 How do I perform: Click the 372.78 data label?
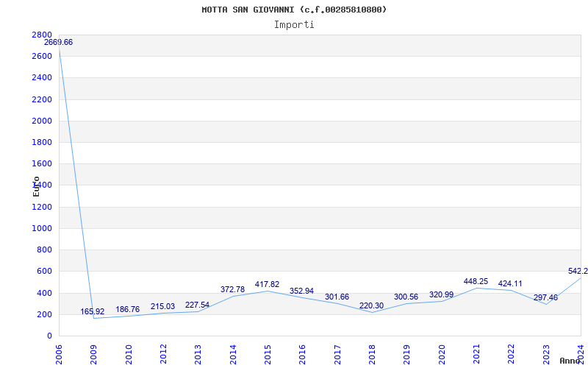click(x=232, y=289)
